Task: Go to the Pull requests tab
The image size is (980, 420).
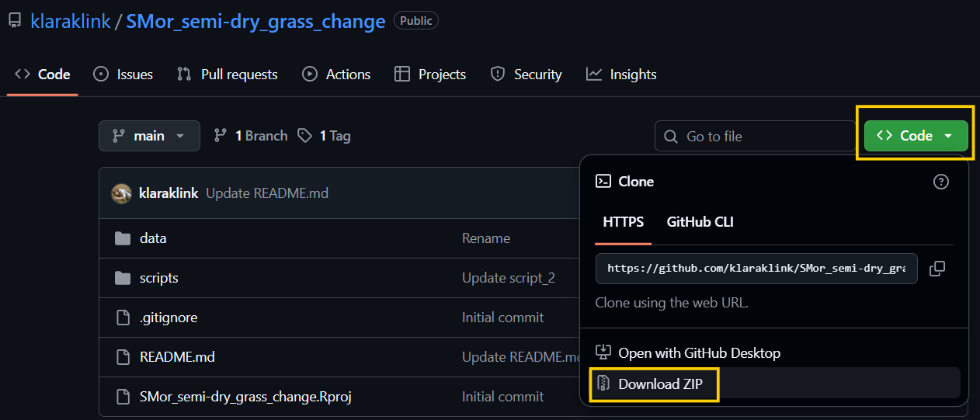Action: [x=228, y=75]
